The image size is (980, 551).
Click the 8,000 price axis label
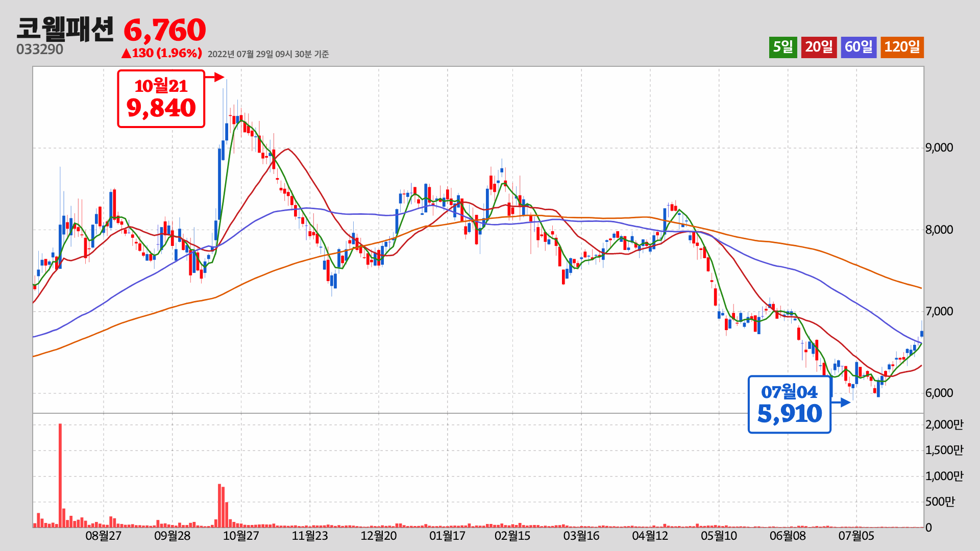click(x=939, y=230)
